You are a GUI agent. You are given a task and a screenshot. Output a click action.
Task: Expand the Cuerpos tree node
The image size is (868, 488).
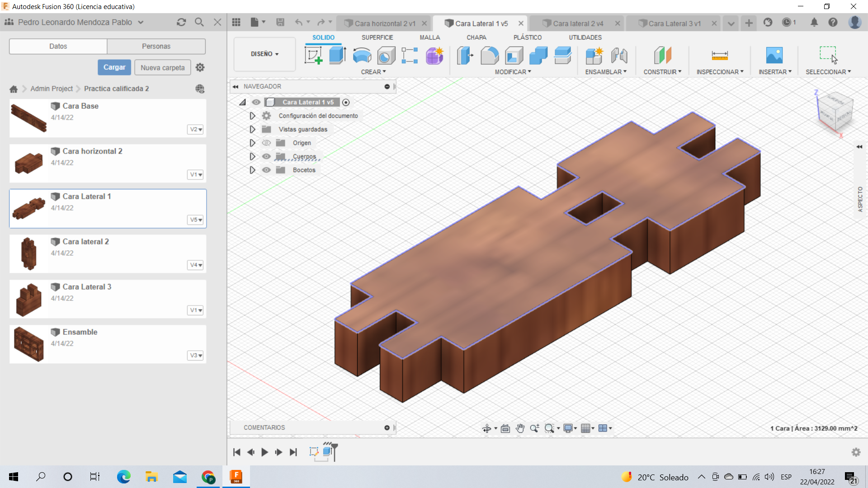(x=252, y=156)
